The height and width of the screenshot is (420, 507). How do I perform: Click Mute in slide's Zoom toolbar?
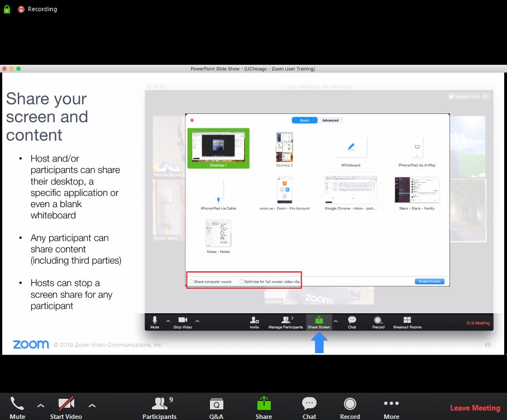click(x=155, y=322)
